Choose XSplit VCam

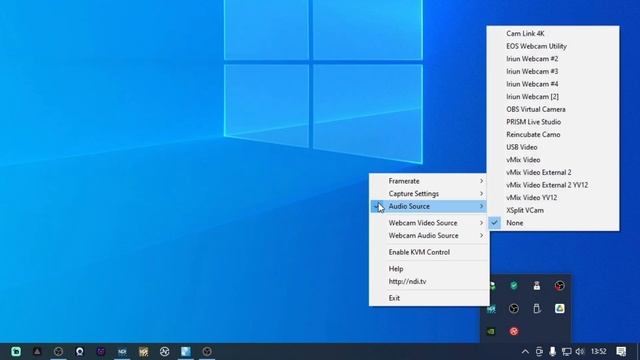pyautogui.click(x=553, y=211)
